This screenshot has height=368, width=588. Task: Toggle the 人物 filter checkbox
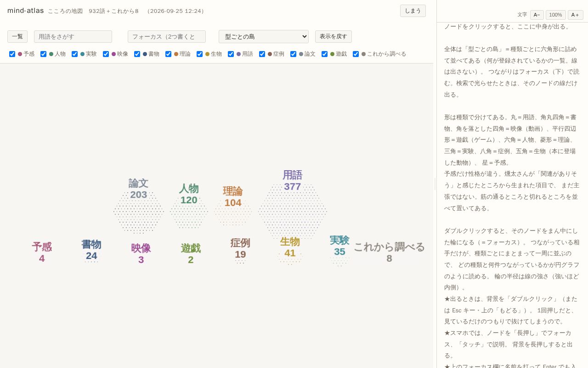[x=44, y=54]
